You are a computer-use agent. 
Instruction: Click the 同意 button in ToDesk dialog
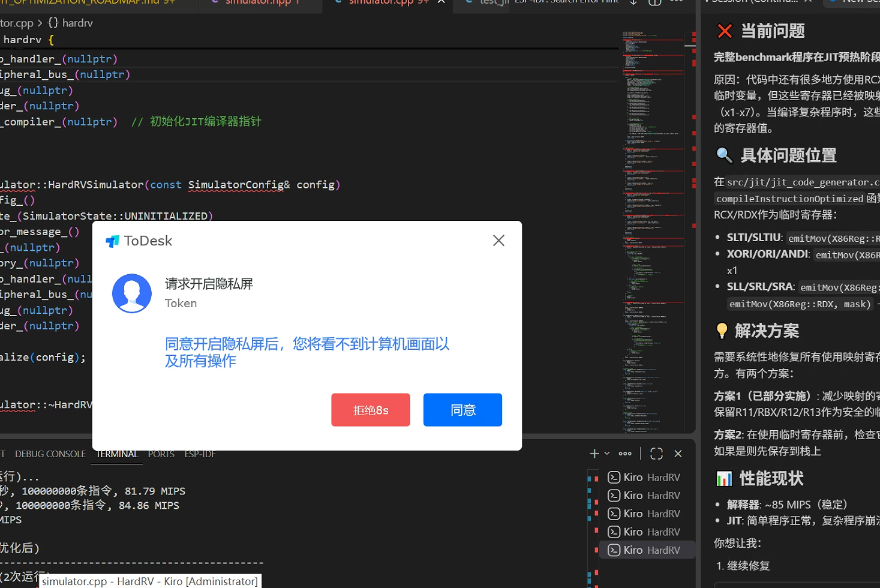(x=462, y=410)
